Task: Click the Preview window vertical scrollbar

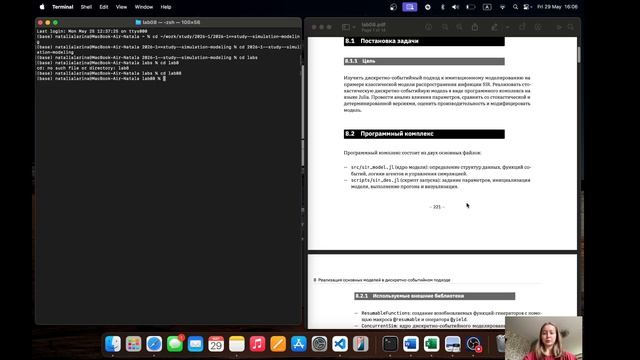Action: pyautogui.click(x=579, y=55)
